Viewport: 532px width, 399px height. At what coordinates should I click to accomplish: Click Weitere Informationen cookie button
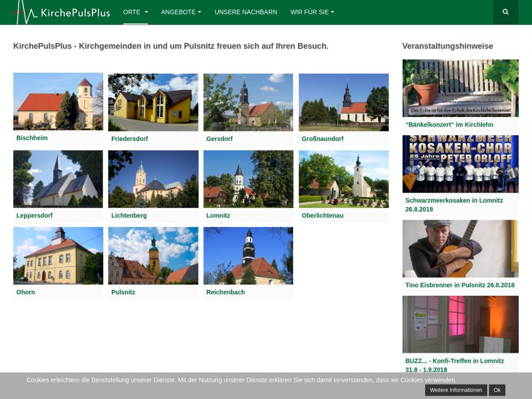pos(456,390)
